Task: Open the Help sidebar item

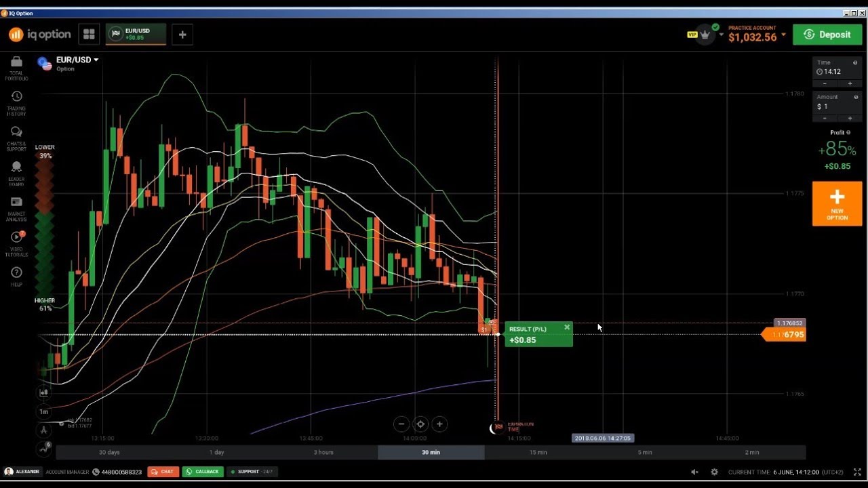Action: [16, 276]
